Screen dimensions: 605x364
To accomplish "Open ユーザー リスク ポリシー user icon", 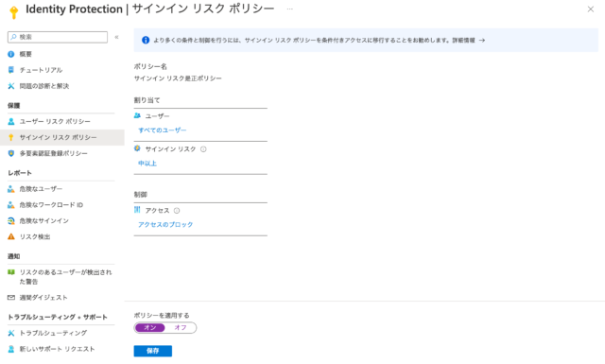I will click(10, 122).
